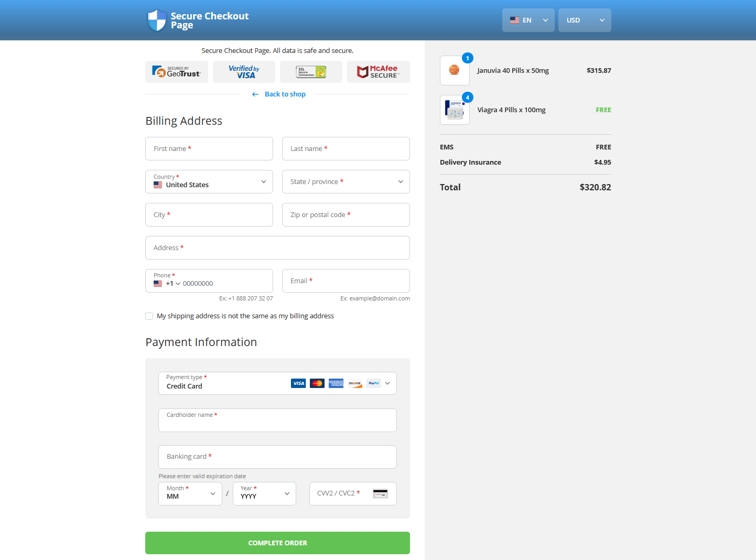
Task: Click the CVV card hint icon
Action: [x=380, y=493]
